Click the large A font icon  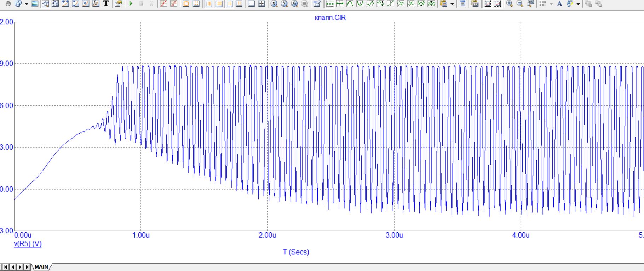coord(559,4)
